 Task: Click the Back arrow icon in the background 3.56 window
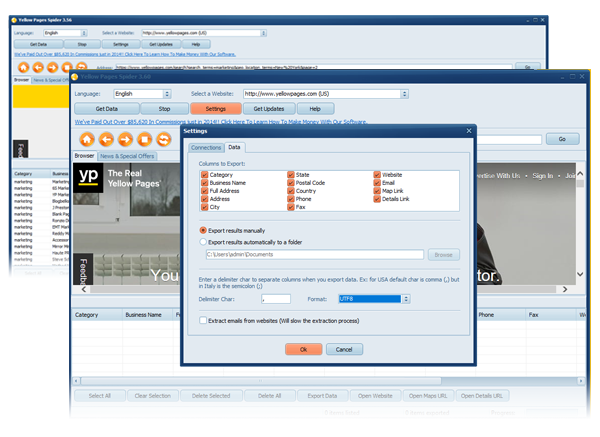click(x=38, y=68)
